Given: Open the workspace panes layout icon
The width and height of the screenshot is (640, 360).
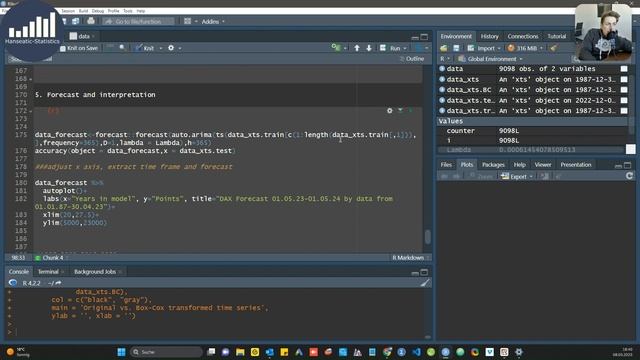Looking at the screenshot, I should click(x=187, y=21).
